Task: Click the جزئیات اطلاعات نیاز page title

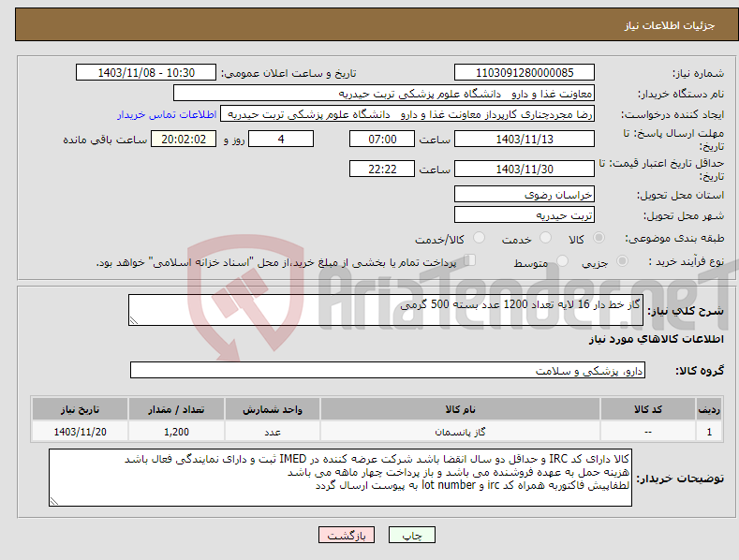Action: [x=670, y=25]
